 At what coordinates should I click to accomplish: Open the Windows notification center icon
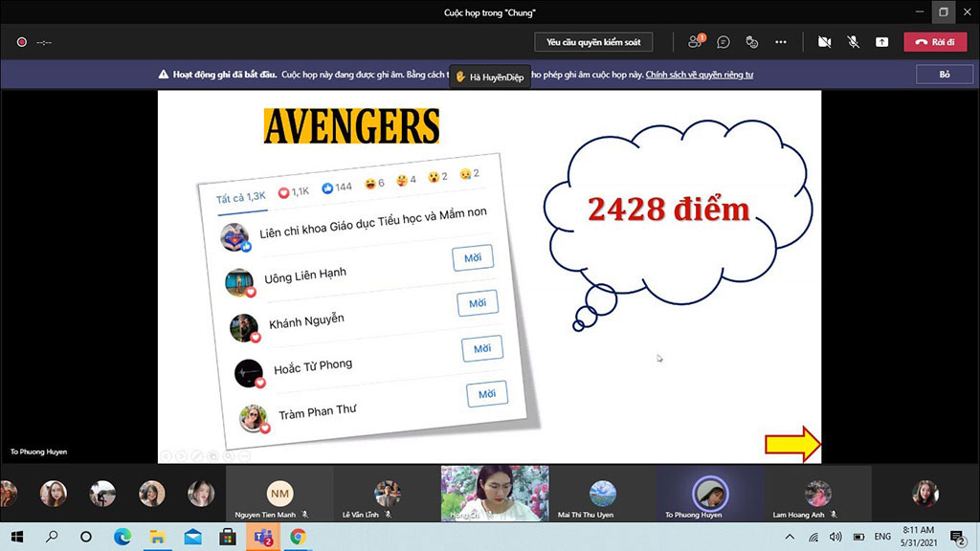957,537
